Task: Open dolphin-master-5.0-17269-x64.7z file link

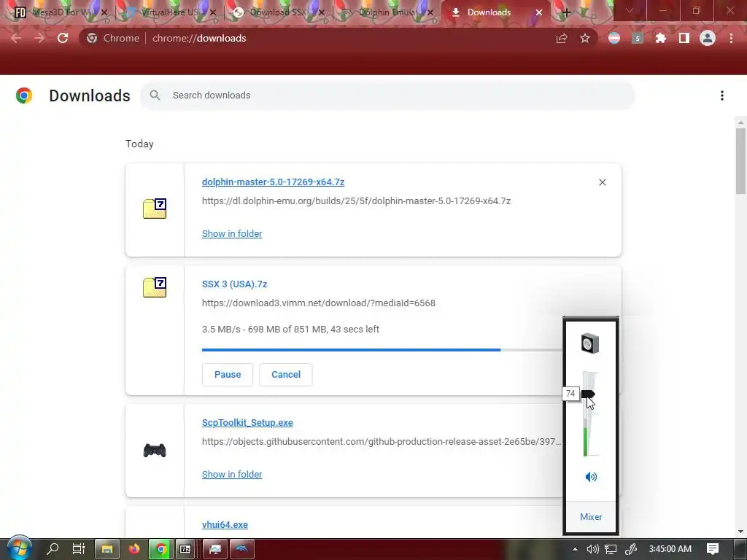Action: click(x=273, y=182)
